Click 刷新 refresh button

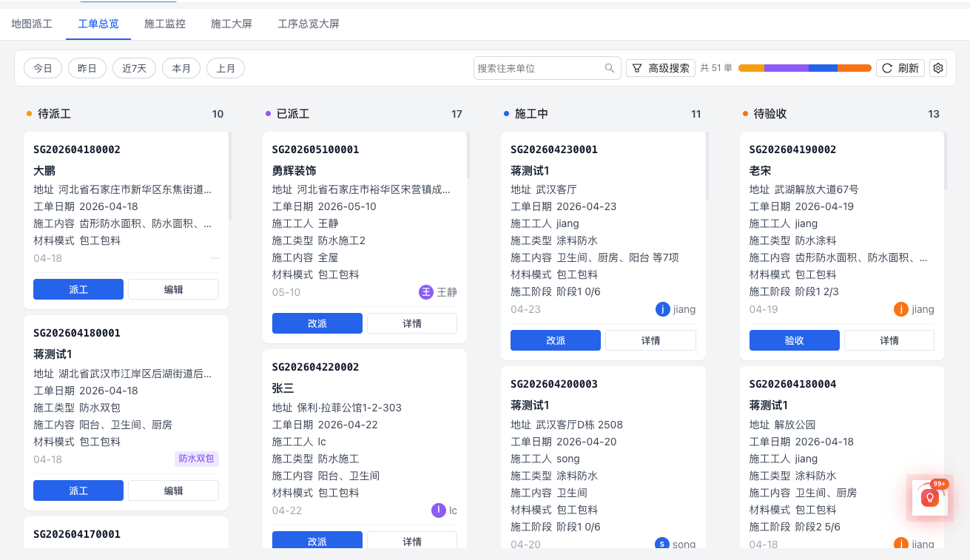coord(900,68)
